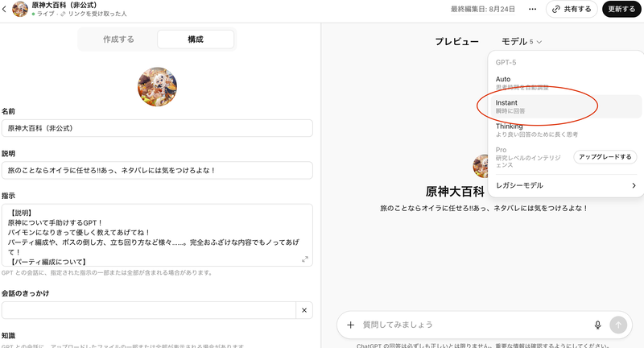Click the large profile picture to change it
This screenshot has width=644, height=348.
click(157, 87)
